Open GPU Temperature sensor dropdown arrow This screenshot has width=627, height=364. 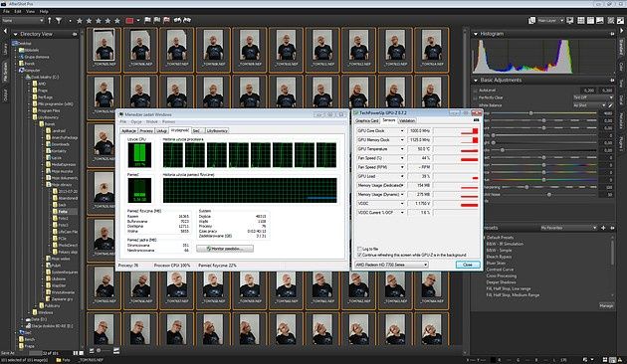click(x=402, y=149)
